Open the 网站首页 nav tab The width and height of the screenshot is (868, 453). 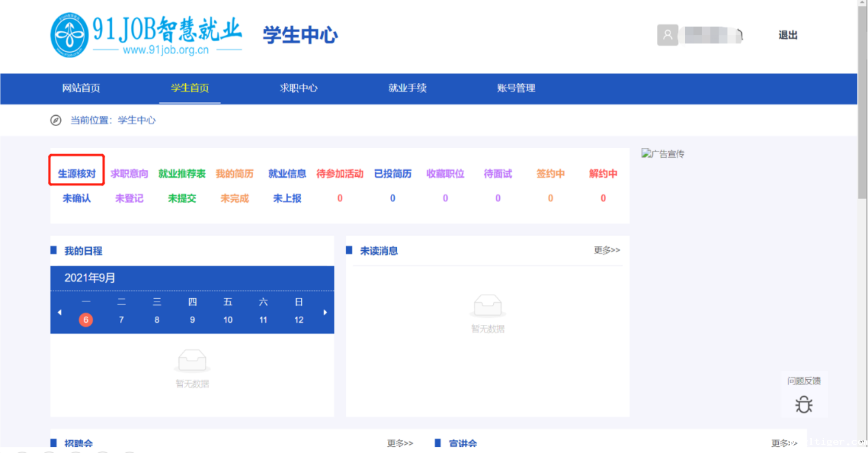point(81,88)
